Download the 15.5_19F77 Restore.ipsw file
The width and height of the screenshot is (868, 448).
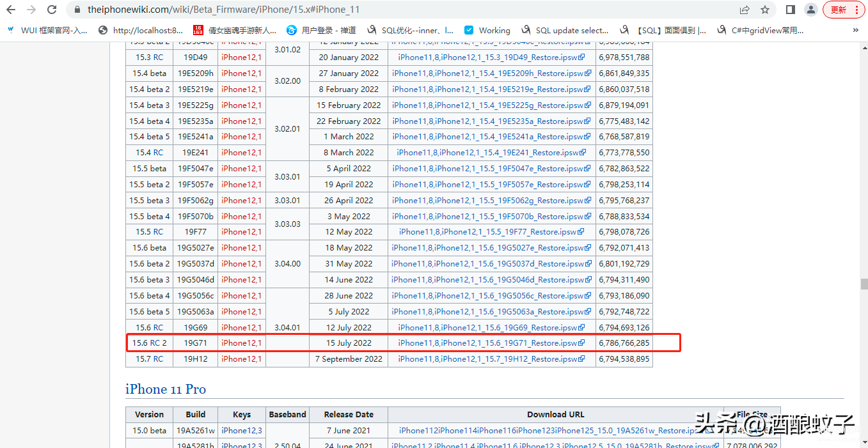click(491, 232)
